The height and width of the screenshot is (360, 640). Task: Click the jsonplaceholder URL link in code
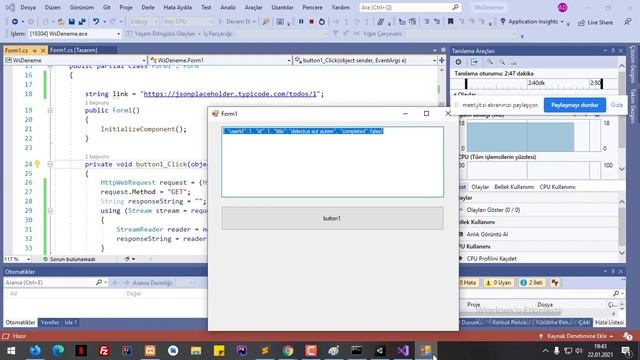tap(230, 94)
